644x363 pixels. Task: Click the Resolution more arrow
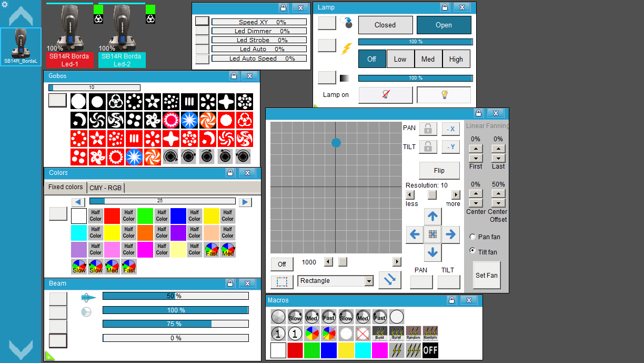coord(456,195)
